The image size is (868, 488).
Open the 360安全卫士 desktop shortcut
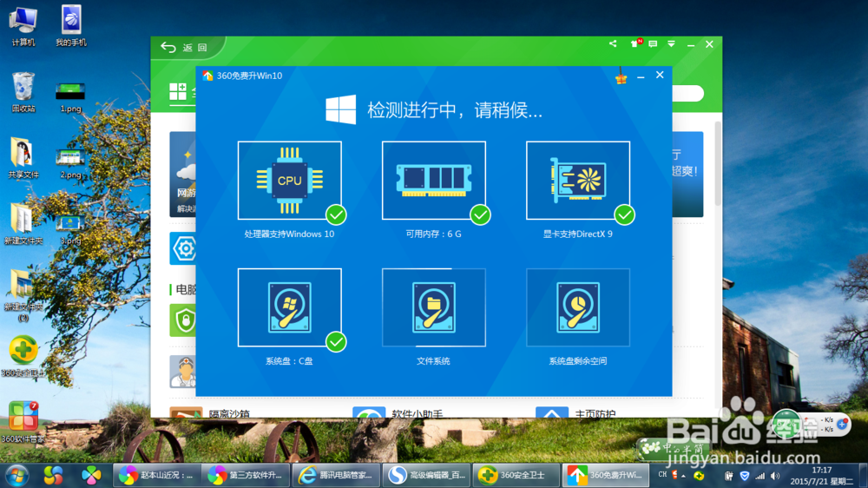pyautogui.click(x=23, y=357)
